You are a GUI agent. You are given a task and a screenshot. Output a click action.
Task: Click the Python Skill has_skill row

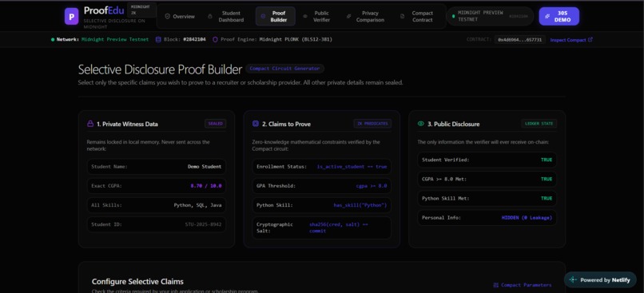(x=321, y=205)
